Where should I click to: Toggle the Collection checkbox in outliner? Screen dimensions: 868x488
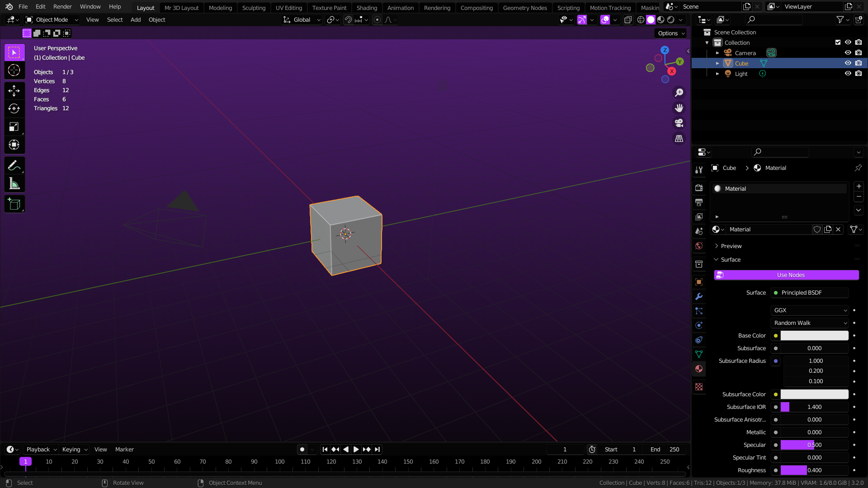[x=838, y=42]
